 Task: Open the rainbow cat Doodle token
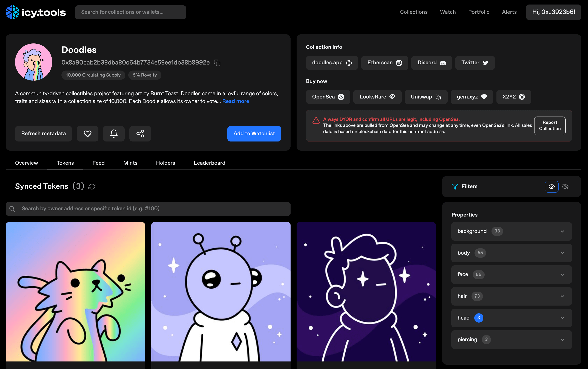point(75,292)
